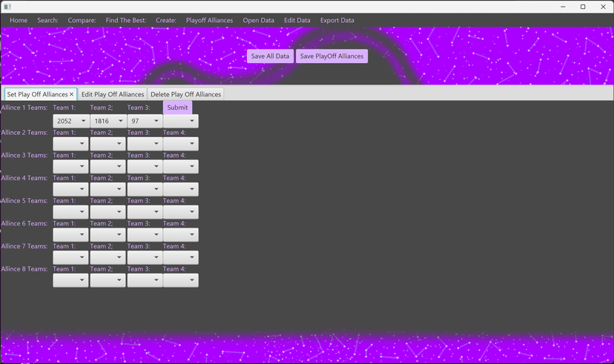Switch to Edit Play Off Alliances tab

click(x=113, y=94)
